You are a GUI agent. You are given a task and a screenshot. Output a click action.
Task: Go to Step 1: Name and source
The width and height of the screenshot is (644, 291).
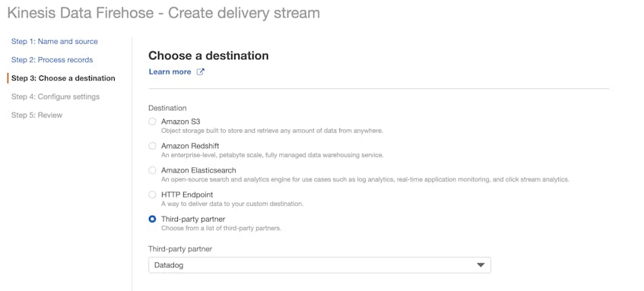tap(55, 42)
